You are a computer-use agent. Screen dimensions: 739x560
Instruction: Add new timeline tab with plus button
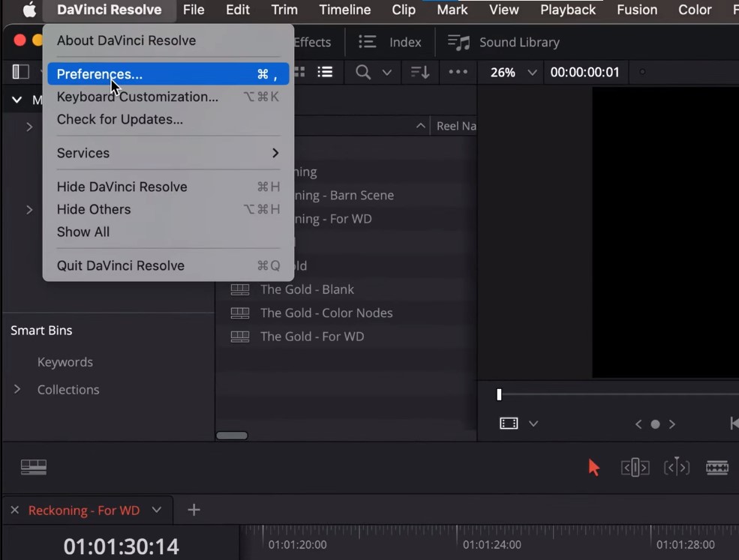194,510
